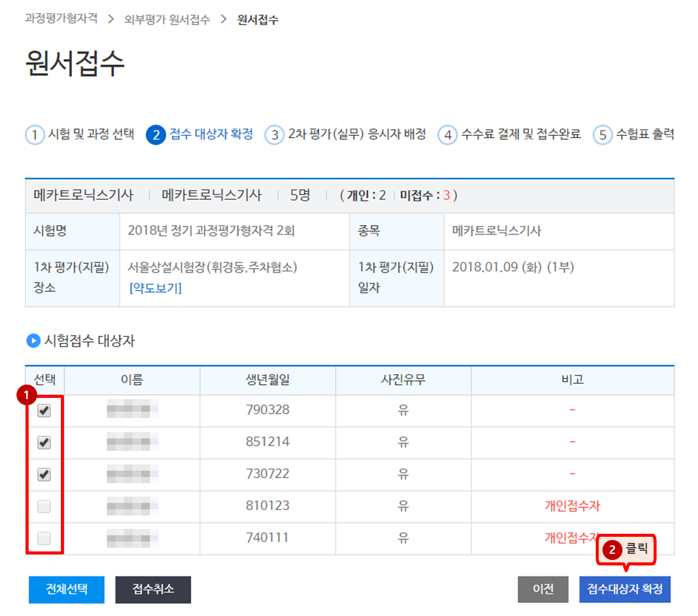Click the 이름 column header
This screenshot has width=698, height=616.
tap(132, 380)
